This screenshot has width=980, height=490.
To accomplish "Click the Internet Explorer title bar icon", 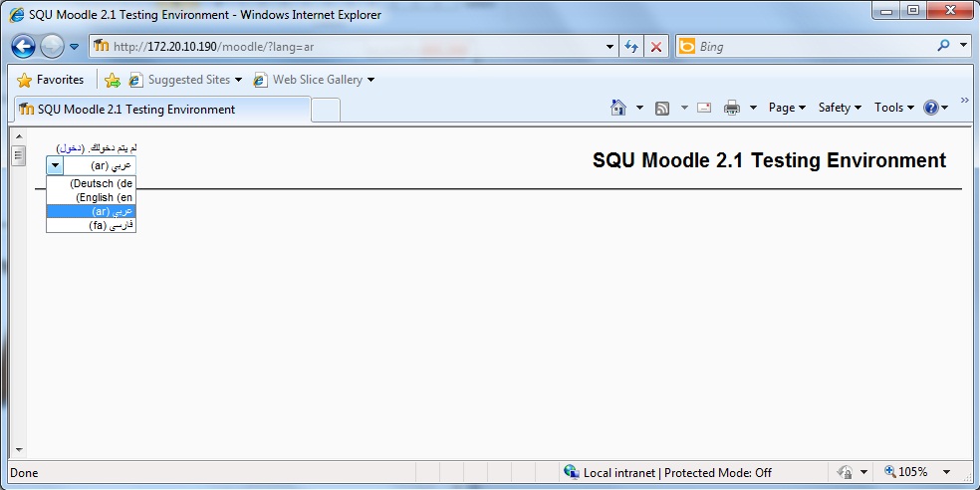I will (x=17, y=14).
